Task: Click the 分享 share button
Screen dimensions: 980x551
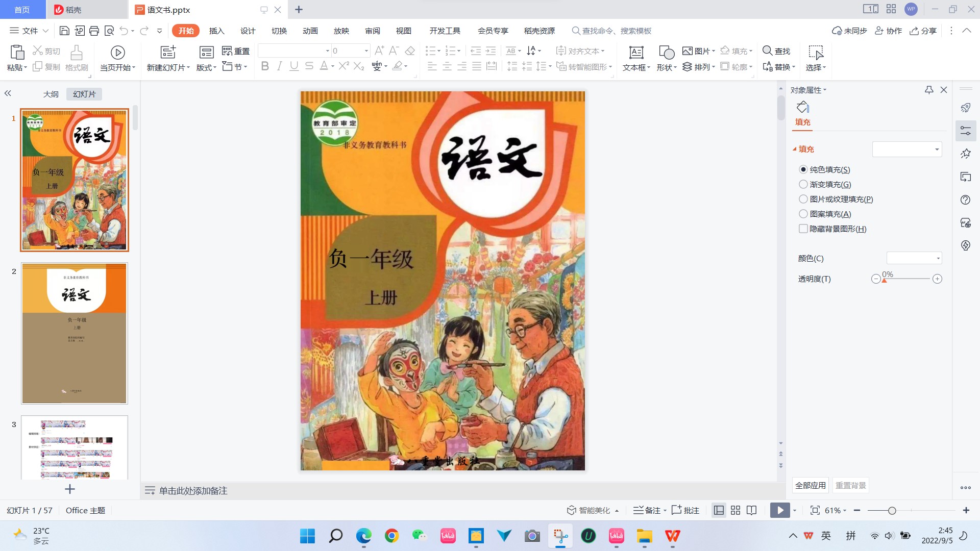Action: click(923, 31)
